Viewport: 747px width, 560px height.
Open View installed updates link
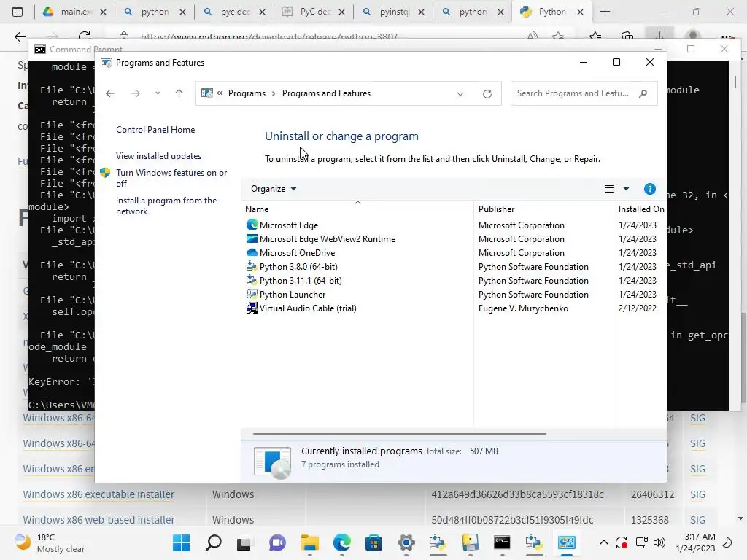158,156
